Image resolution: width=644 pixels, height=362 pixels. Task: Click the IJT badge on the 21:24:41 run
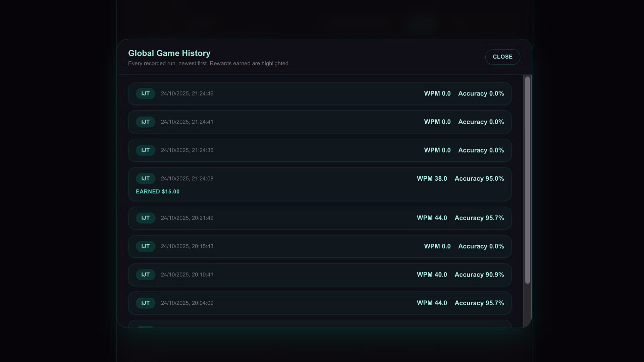145,122
